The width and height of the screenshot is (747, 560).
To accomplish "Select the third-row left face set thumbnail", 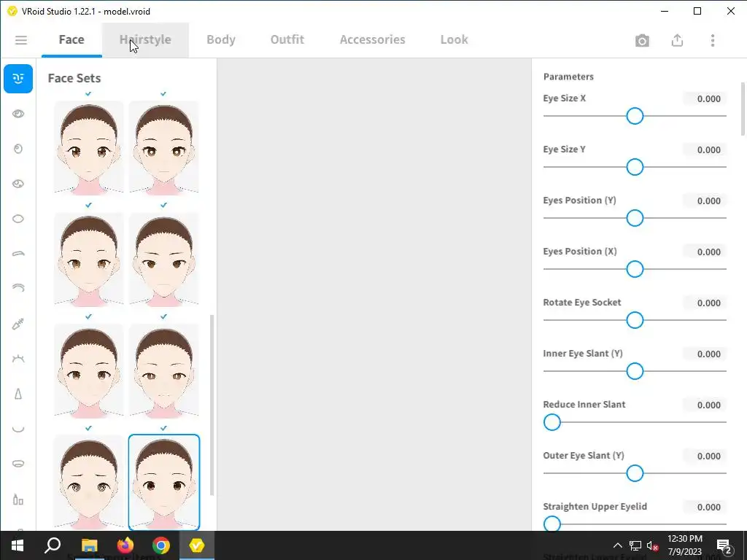I will pos(88,370).
